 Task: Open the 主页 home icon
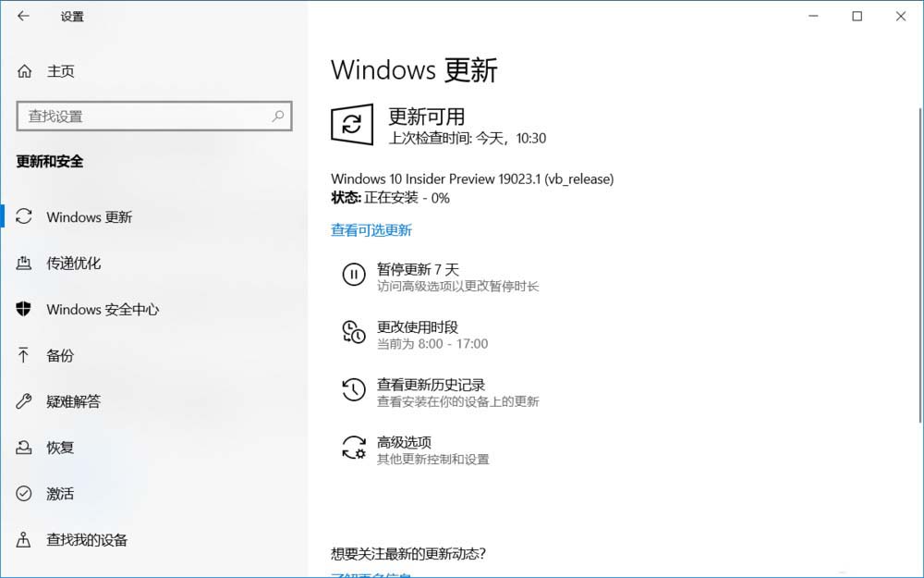click(24, 71)
